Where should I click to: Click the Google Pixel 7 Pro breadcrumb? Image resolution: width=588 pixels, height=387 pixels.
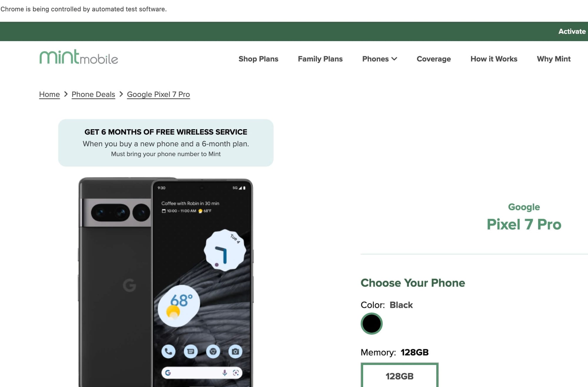tap(158, 94)
